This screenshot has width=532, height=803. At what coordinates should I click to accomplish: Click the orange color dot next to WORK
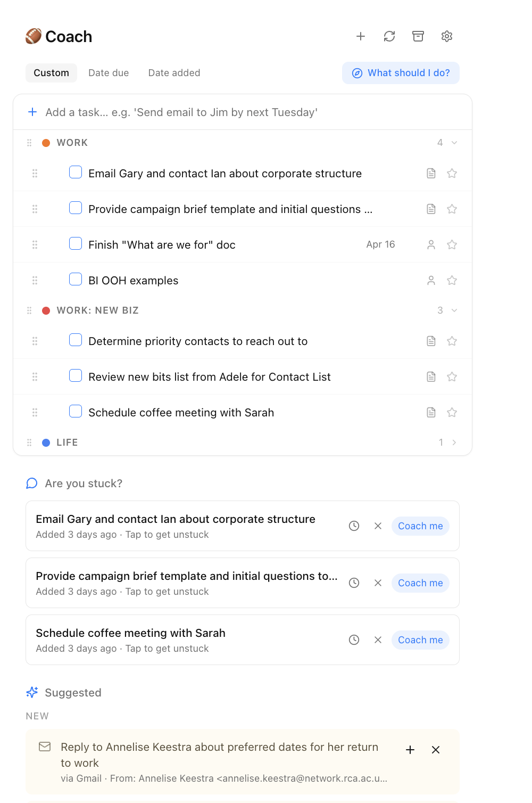[46, 142]
